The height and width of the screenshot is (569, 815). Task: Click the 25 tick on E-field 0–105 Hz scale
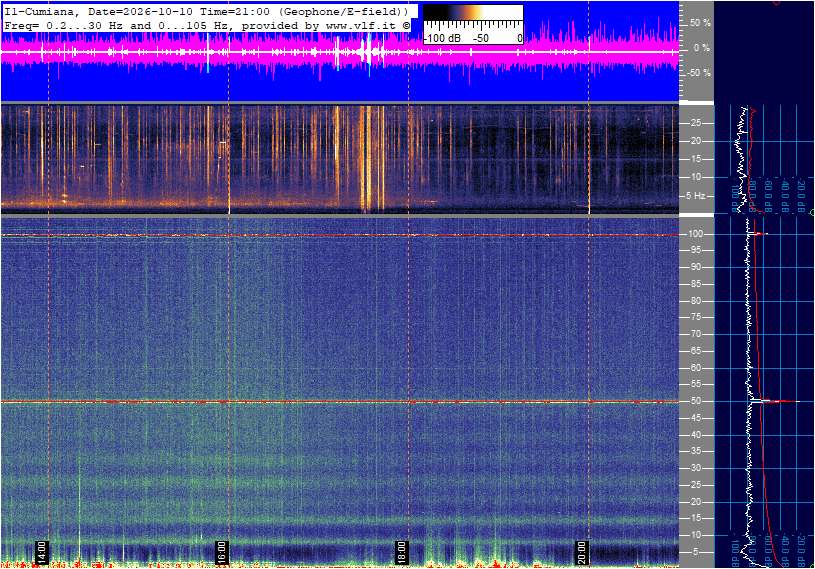point(695,485)
